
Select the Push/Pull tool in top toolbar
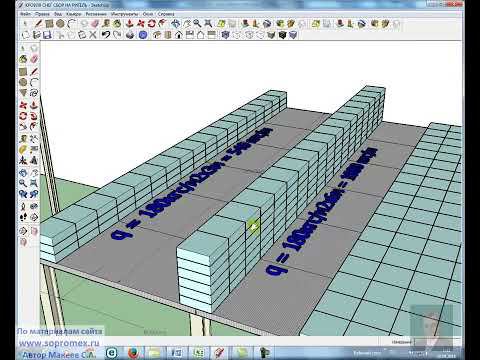tap(130, 24)
